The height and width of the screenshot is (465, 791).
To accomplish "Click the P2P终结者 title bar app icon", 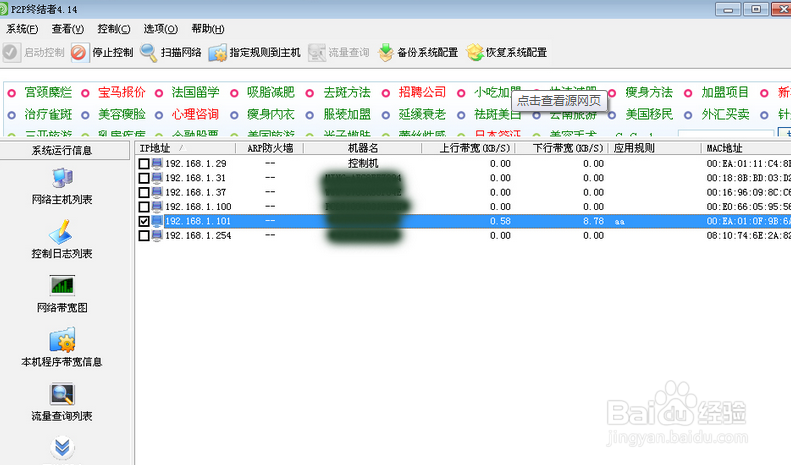I will pyautogui.click(x=5, y=9).
